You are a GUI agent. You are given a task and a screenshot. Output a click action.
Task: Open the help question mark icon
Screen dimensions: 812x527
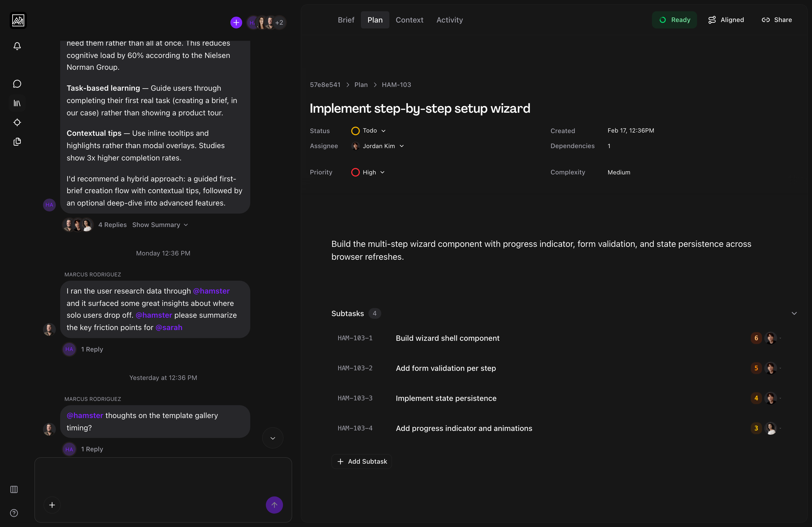pos(14,513)
